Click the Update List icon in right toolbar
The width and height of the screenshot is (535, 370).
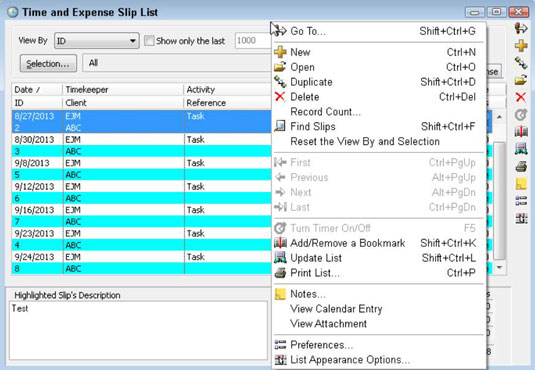click(x=521, y=149)
